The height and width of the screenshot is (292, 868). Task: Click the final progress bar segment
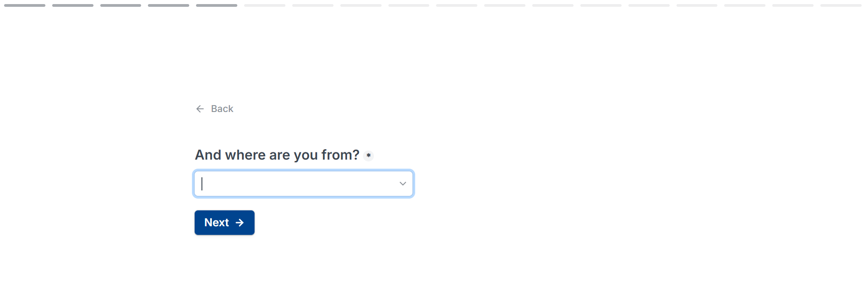tap(841, 5)
